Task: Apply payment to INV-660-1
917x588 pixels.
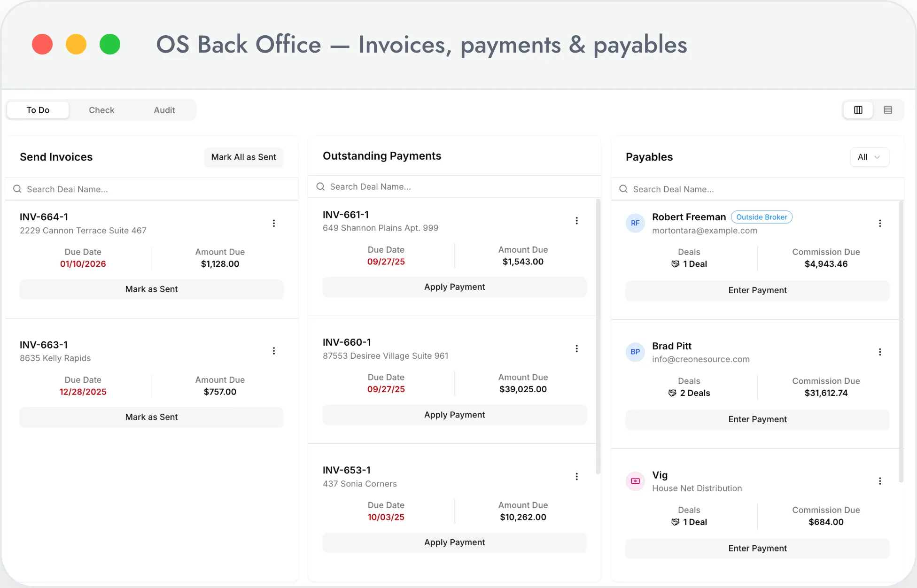Action: [x=454, y=415]
